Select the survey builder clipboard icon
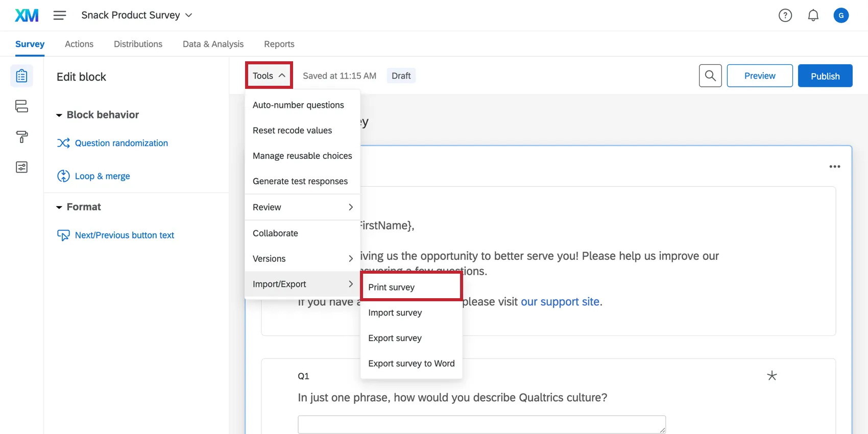Screen dimensions: 868x434 click(x=21, y=76)
